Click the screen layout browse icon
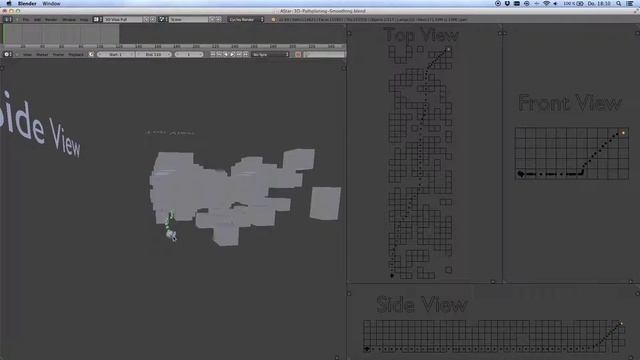Image resolution: width=640 pixels, height=360 pixels. [x=97, y=19]
